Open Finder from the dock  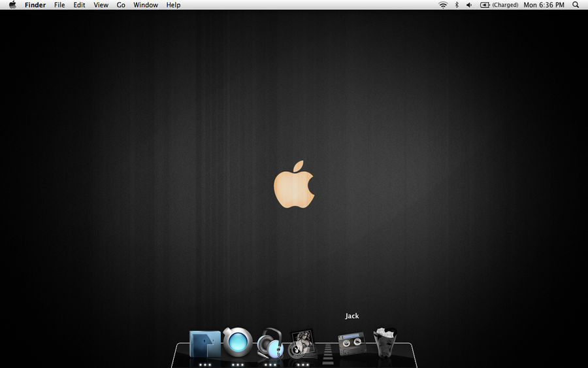coord(204,344)
